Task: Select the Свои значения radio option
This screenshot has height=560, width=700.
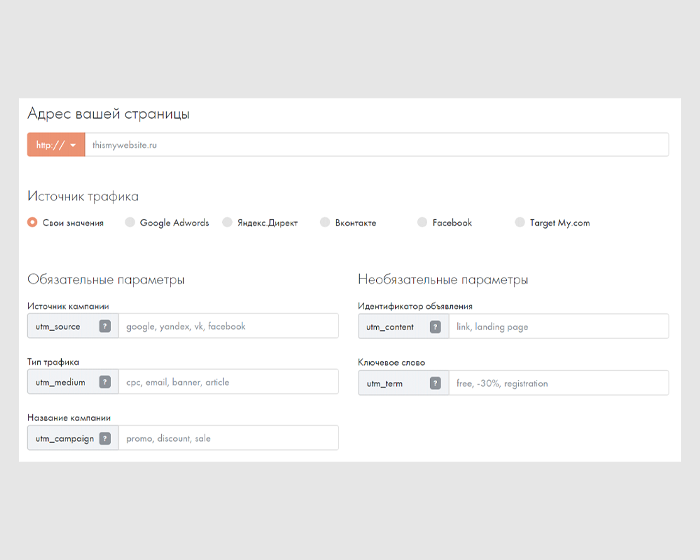Action: point(32,222)
